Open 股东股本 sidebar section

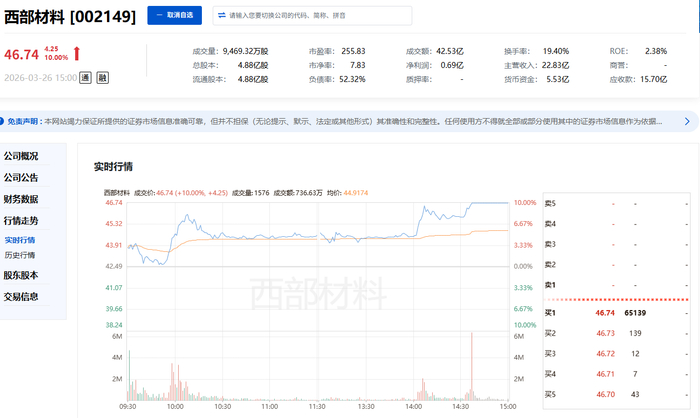point(21,276)
